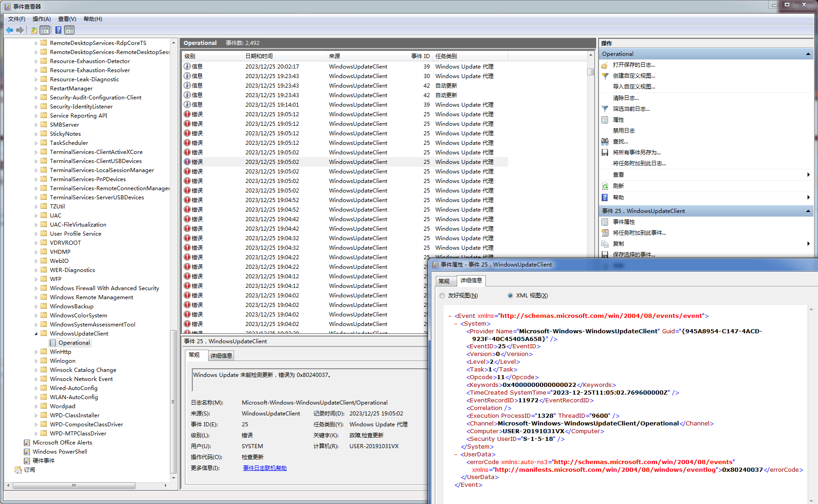Click the 日期和时间 column header
This screenshot has height=504, width=818.
259,56
